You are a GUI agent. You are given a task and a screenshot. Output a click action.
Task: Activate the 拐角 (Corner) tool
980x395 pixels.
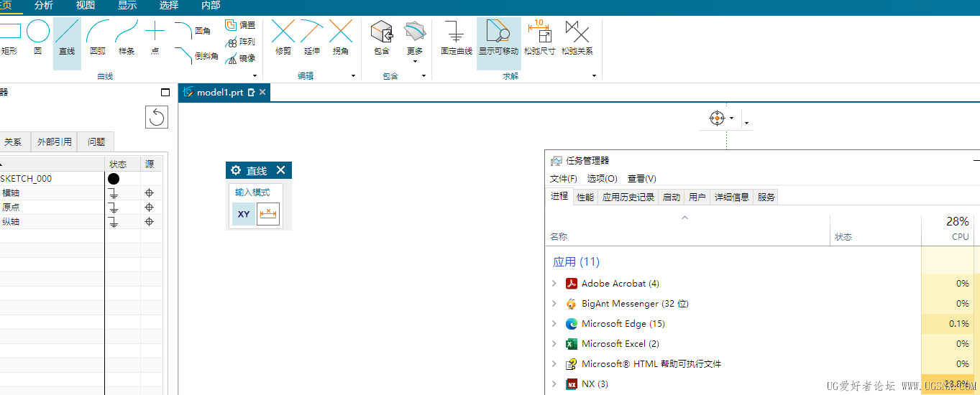pos(341,38)
